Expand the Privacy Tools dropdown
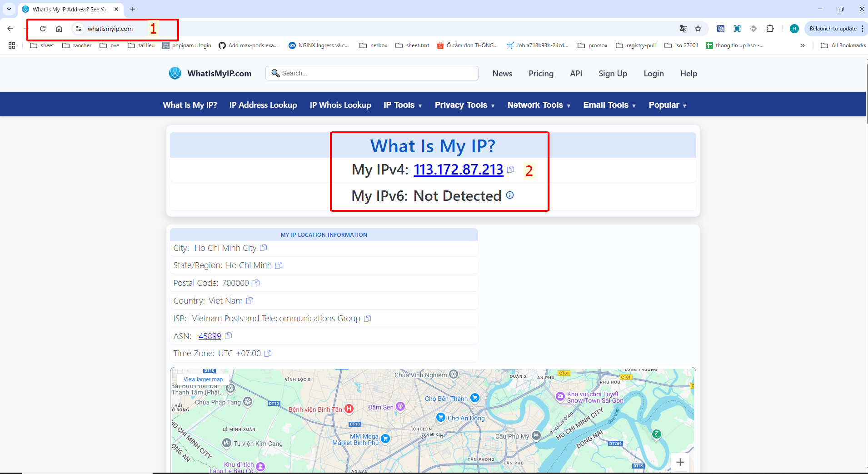 click(x=464, y=105)
